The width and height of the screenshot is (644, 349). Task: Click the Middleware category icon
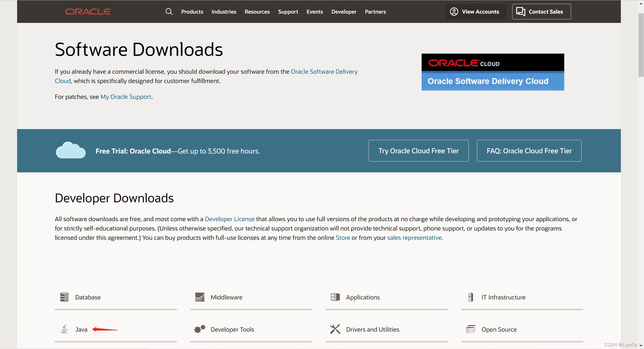pyautogui.click(x=200, y=297)
